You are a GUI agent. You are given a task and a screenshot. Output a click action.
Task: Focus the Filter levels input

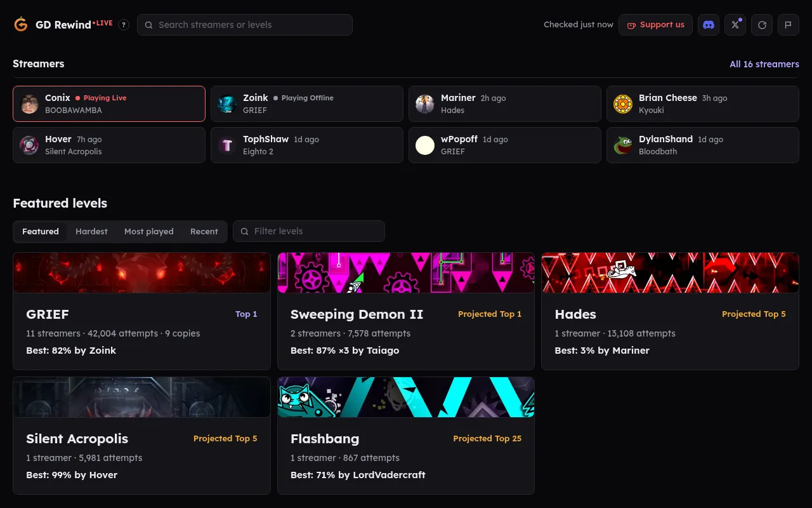tap(309, 231)
